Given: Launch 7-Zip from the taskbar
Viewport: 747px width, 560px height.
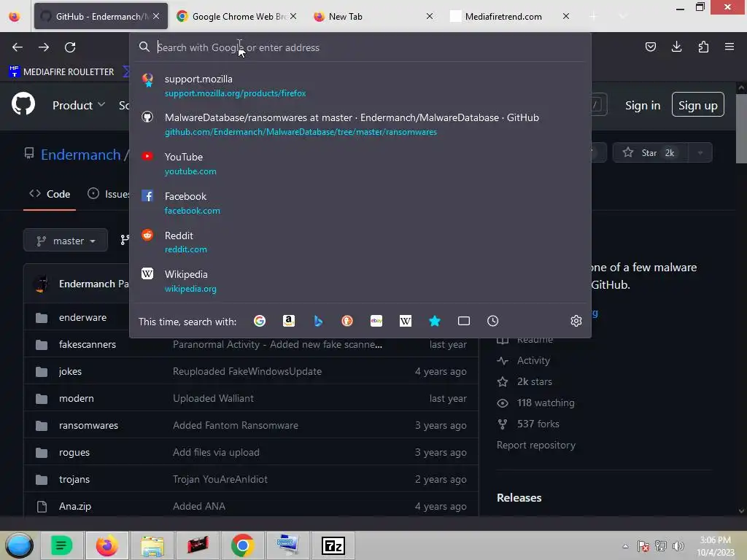Looking at the screenshot, I should click(333, 545).
